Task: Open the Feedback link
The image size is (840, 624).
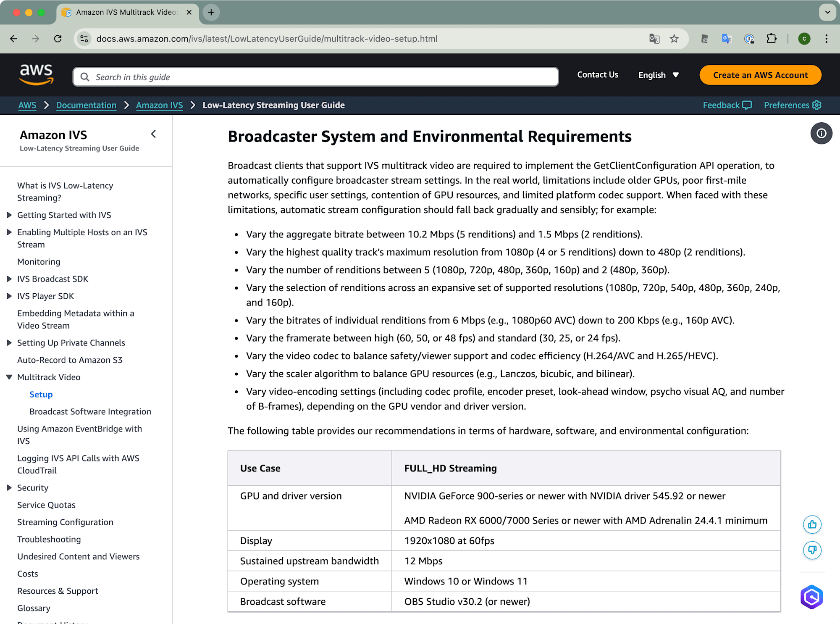Action: tap(727, 105)
